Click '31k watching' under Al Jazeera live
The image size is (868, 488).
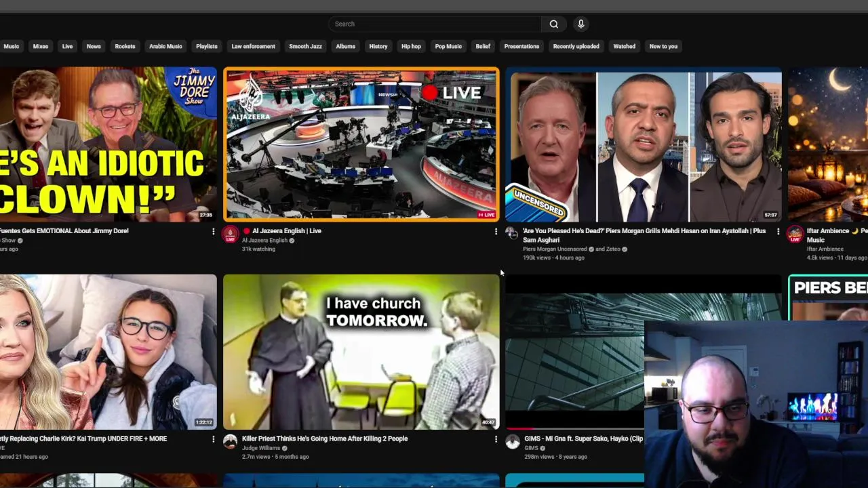tap(258, 249)
